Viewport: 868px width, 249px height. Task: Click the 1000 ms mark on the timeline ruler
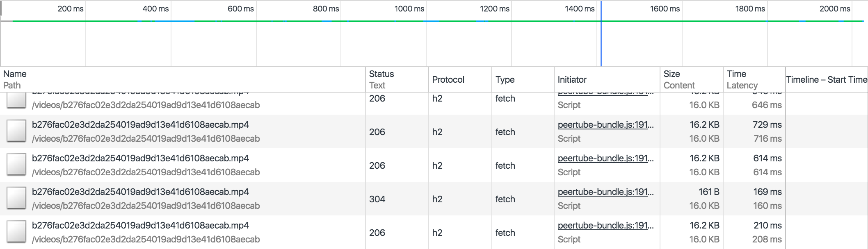[409, 9]
